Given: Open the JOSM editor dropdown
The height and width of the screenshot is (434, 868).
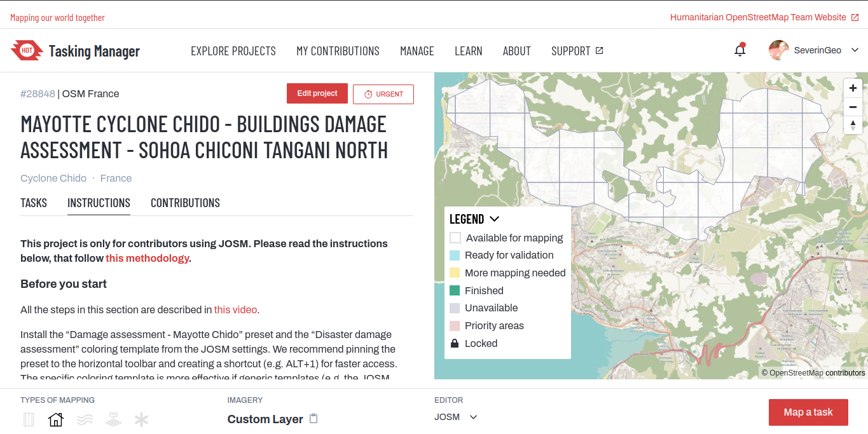Looking at the screenshot, I should click(x=456, y=417).
